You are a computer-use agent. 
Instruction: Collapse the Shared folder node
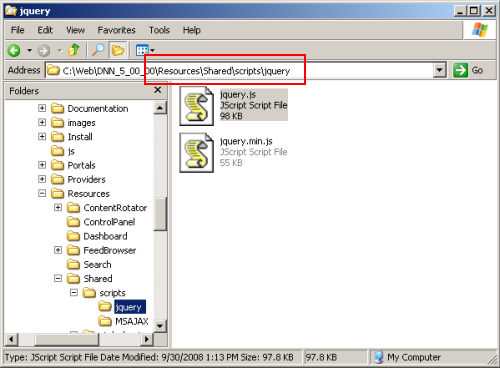click(58, 278)
